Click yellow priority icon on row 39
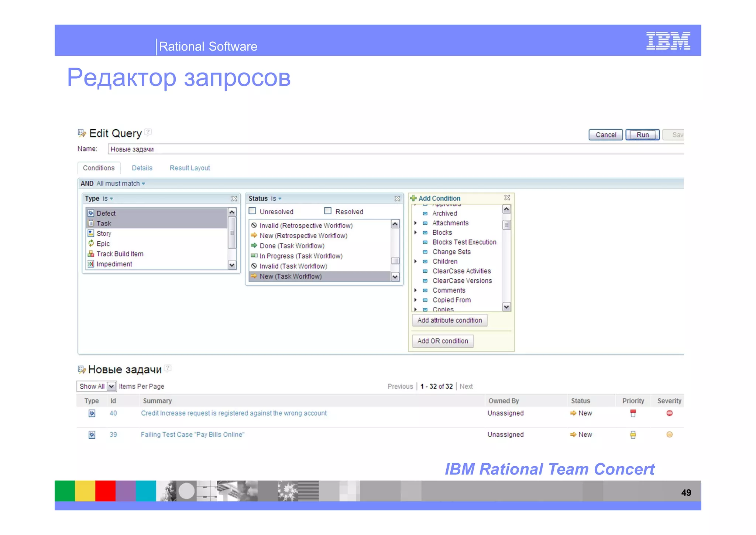Viewport: 756px width, 535px height. [x=633, y=435]
